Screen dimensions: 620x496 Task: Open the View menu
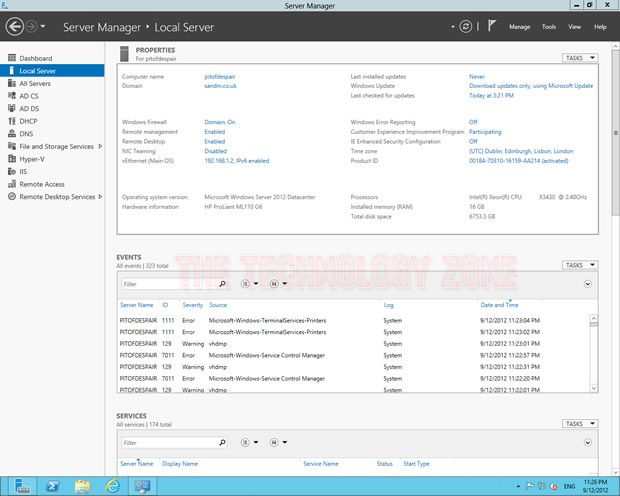(575, 27)
